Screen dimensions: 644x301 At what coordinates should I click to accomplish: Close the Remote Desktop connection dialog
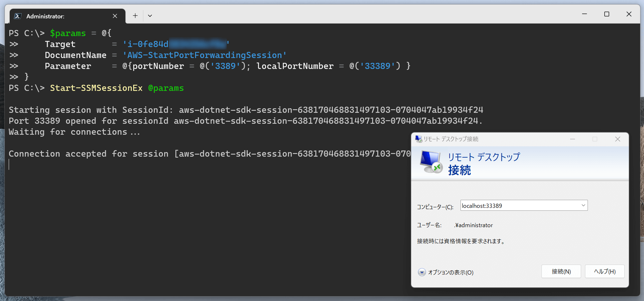pos(618,139)
